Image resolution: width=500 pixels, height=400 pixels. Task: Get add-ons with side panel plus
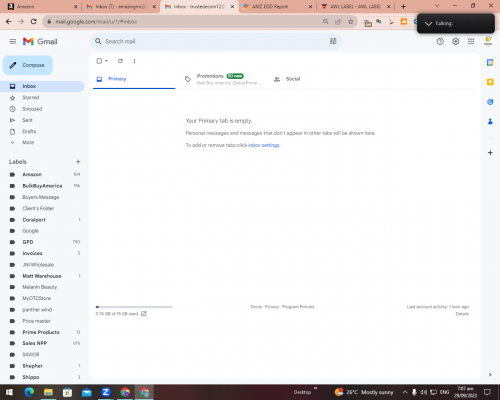490,153
